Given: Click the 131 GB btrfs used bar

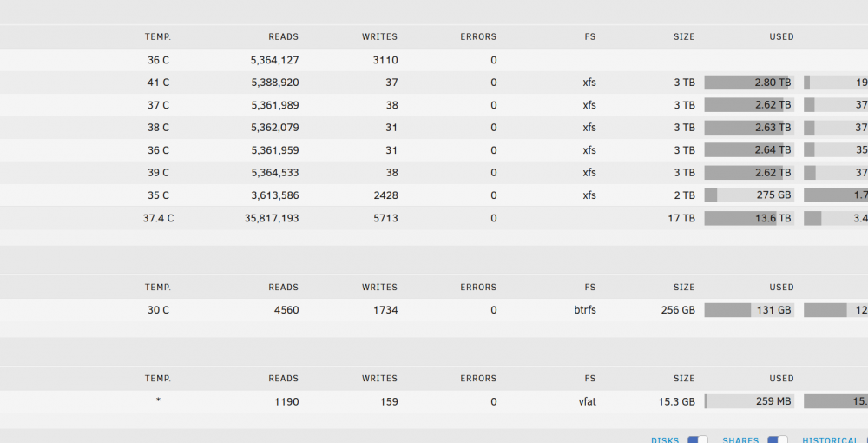Looking at the screenshot, I should [749, 310].
